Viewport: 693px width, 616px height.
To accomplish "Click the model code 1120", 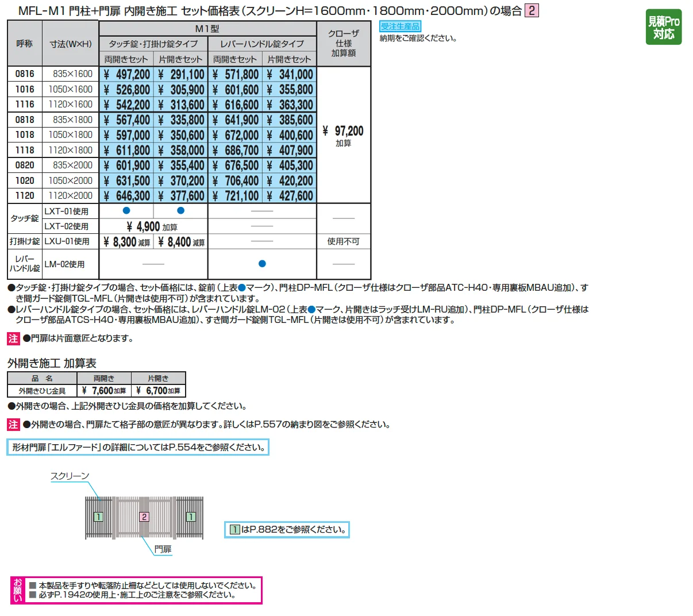I will click(25, 195).
